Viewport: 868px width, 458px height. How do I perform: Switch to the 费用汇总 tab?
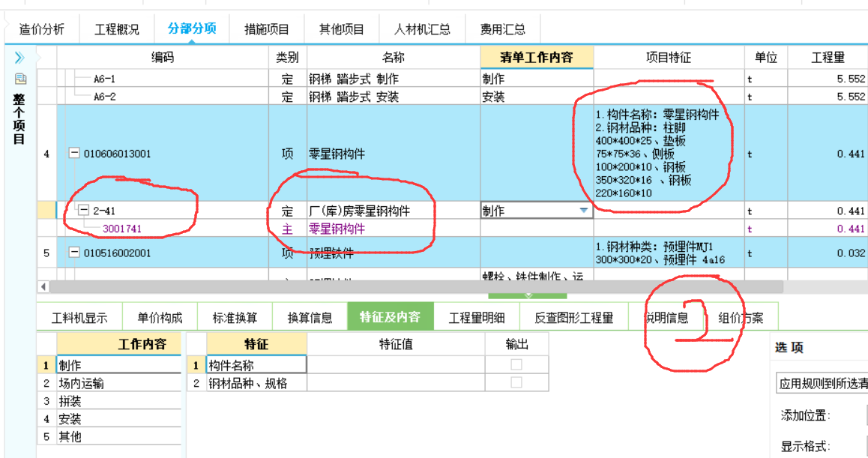click(x=502, y=28)
